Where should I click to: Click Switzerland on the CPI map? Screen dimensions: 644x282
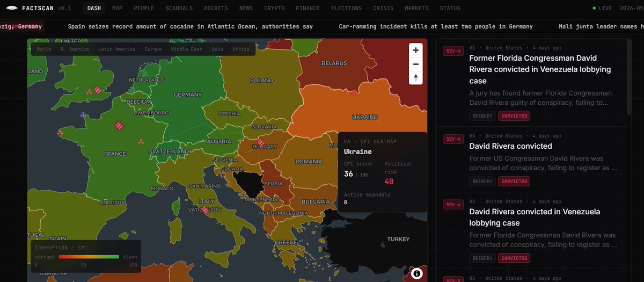169,151
